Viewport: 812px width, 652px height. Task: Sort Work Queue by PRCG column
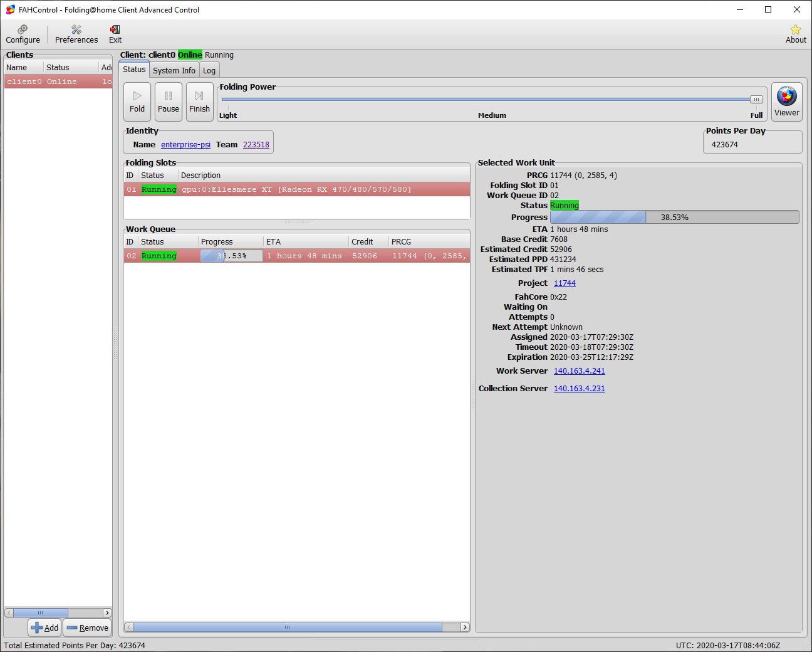(429, 242)
